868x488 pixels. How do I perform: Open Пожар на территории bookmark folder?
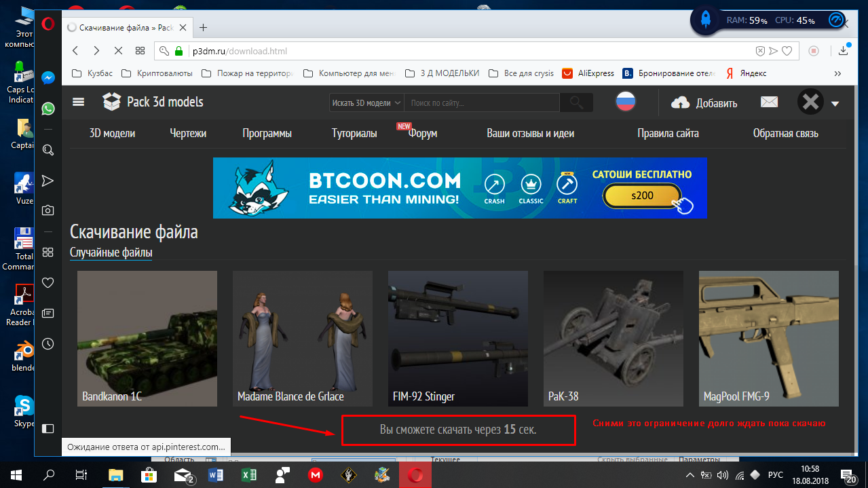pyautogui.click(x=248, y=73)
